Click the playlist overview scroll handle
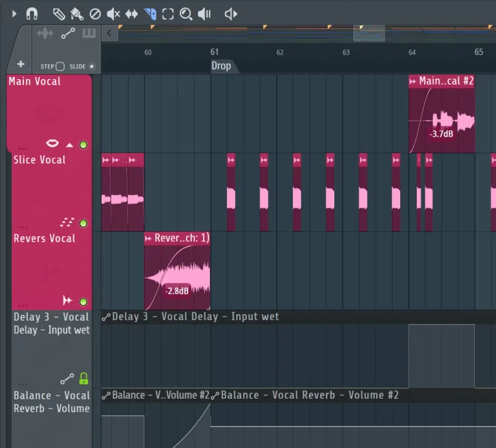This screenshot has height=448, width=496. click(x=369, y=33)
